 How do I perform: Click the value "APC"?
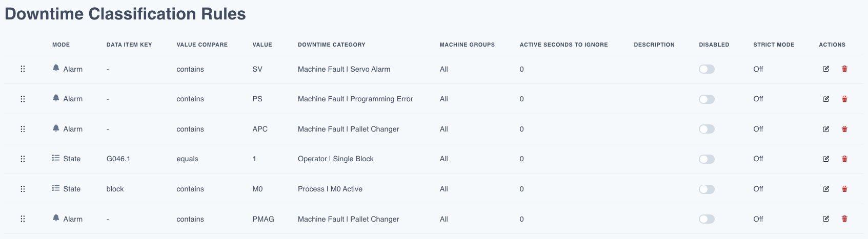pos(260,129)
